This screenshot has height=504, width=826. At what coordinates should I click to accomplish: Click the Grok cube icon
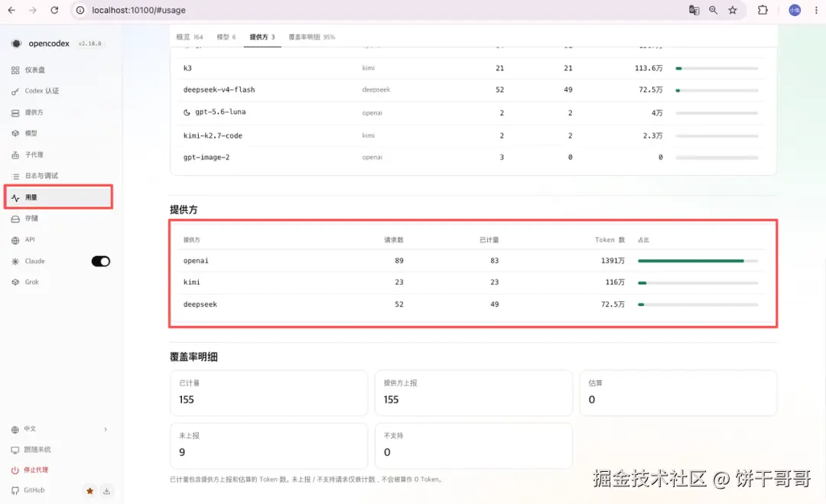15,282
